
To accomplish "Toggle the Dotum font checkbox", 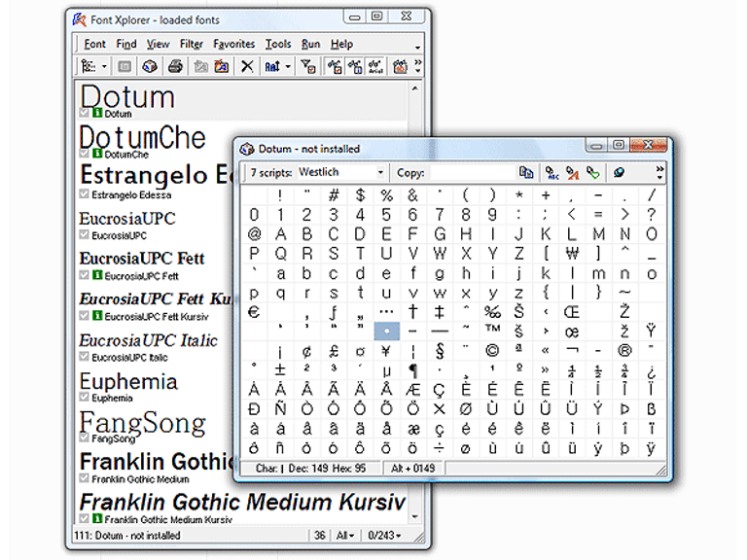I will coord(85,113).
